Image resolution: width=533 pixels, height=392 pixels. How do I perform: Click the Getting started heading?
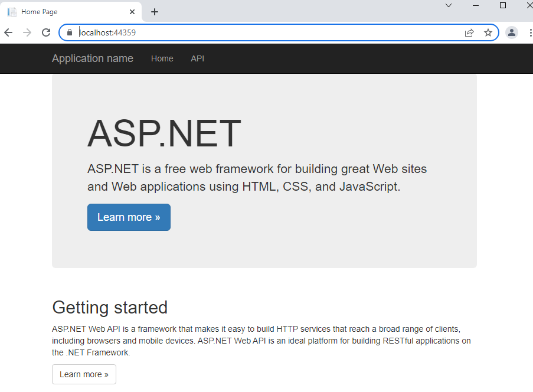tap(110, 308)
